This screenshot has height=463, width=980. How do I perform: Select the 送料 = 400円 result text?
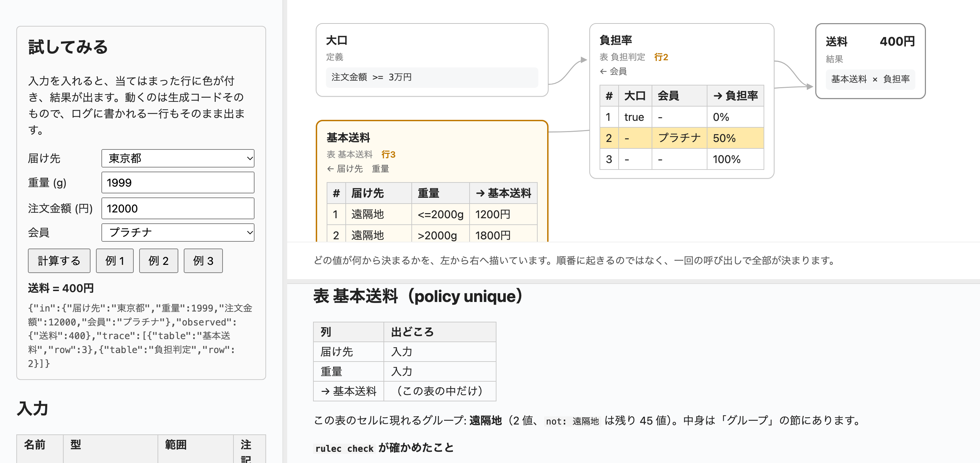pyautogui.click(x=61, y=288)
